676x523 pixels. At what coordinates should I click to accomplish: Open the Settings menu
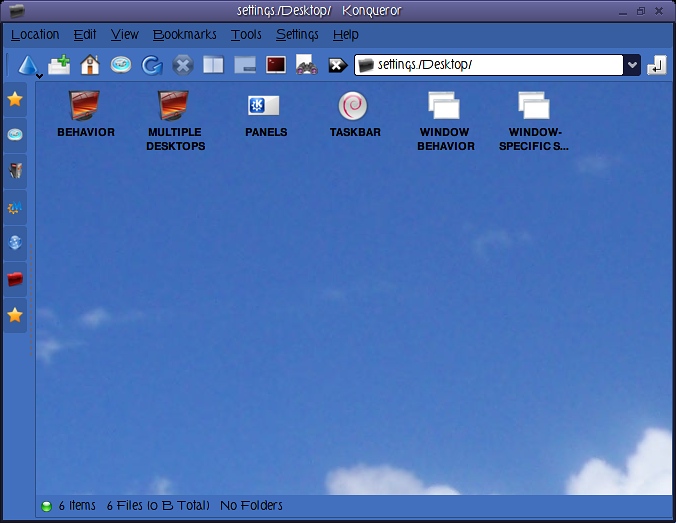[x=297, y=34]
